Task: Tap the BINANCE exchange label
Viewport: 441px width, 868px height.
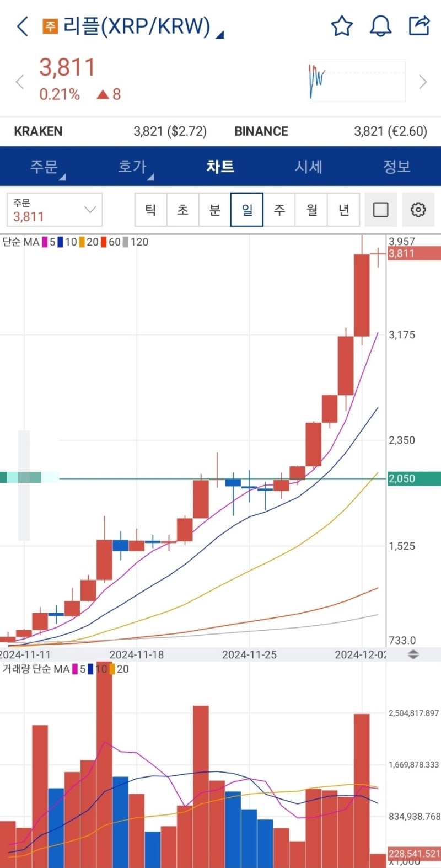Action: [261, 131]
